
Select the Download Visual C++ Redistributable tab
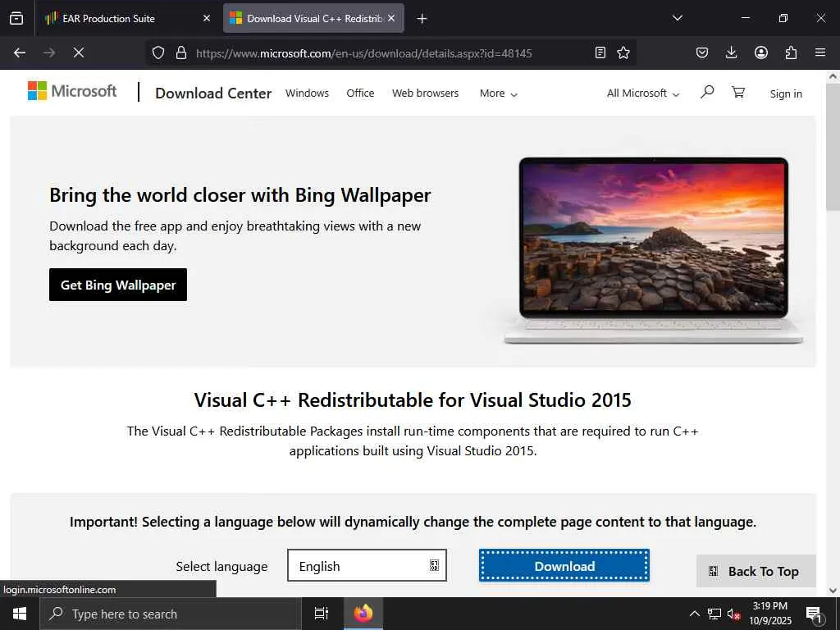[313, 18]
